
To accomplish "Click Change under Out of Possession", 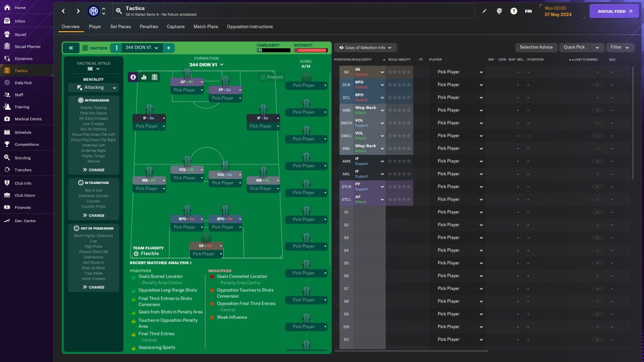I will [94, 287].
